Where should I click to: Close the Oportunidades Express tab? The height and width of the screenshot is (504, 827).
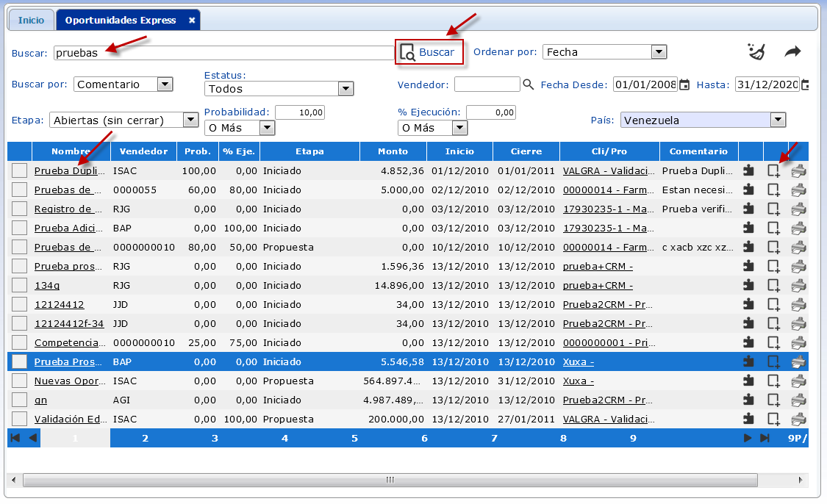point(192,21)
